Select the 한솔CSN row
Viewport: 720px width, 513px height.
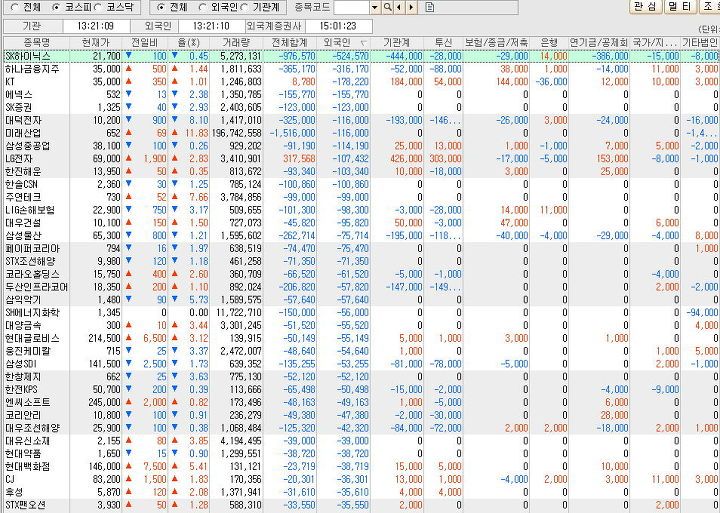point(361,184)
